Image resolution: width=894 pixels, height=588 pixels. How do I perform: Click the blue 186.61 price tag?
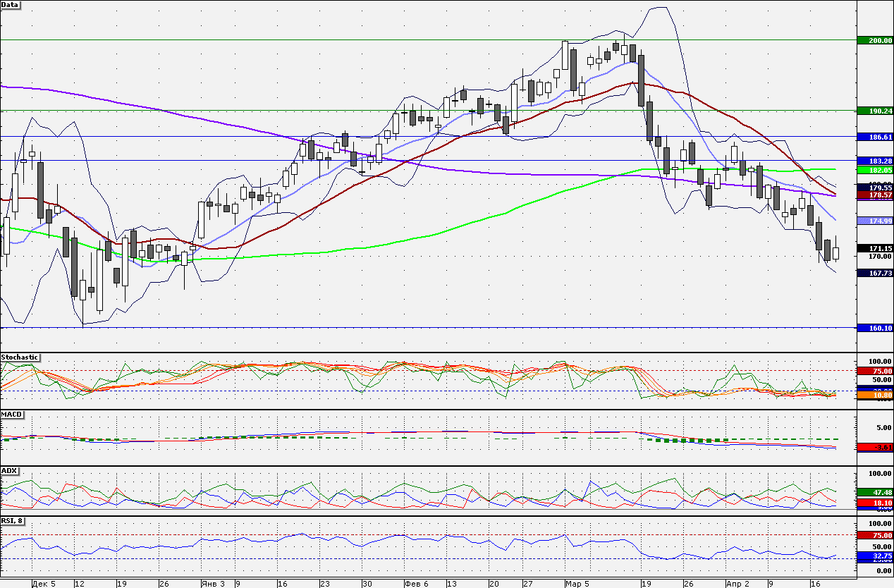point(875,137)
